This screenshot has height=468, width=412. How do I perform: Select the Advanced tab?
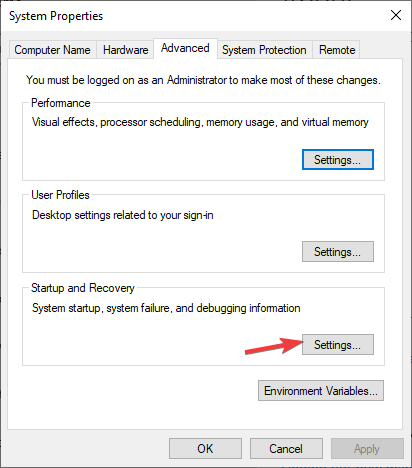[x=185, y=48]
